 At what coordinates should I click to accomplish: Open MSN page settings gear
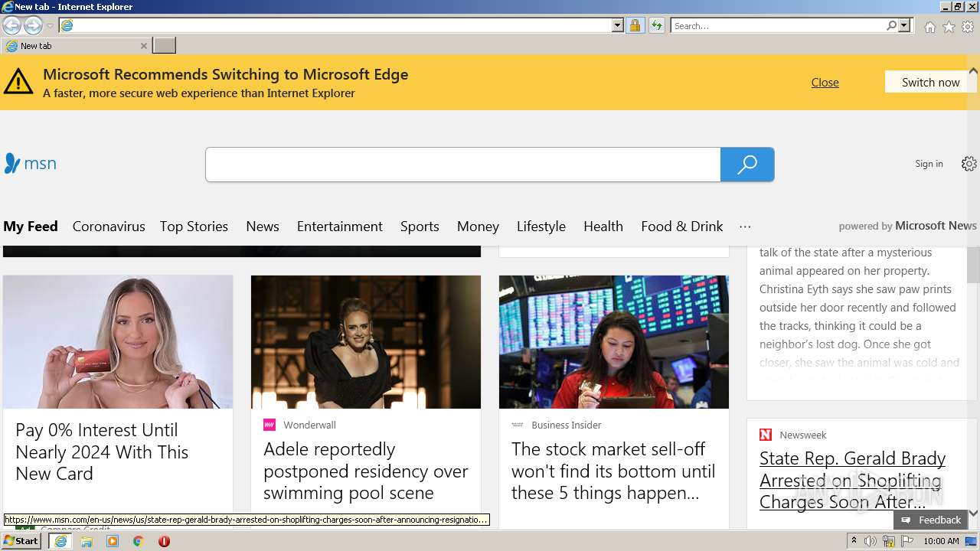click(x=969, y=164)
